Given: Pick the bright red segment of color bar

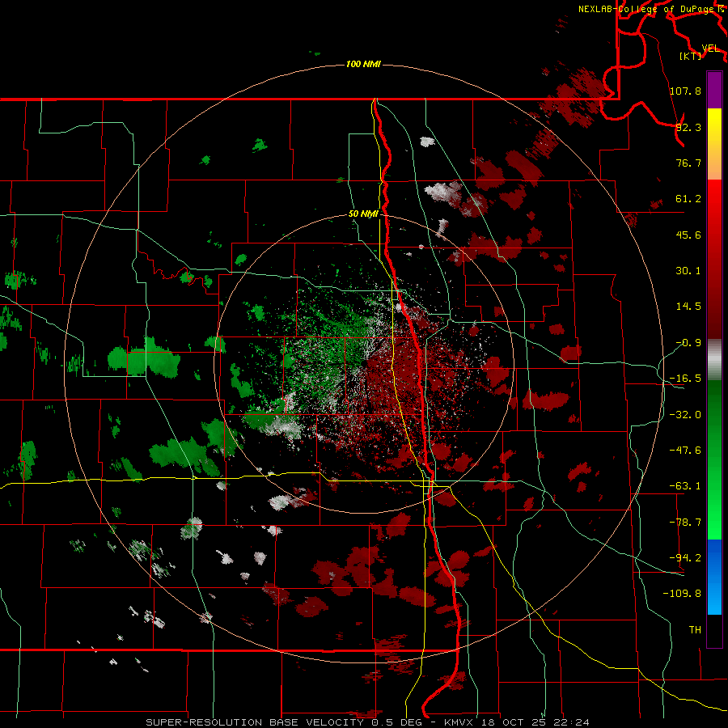Looking at the screenshot, I should point(714,259).
